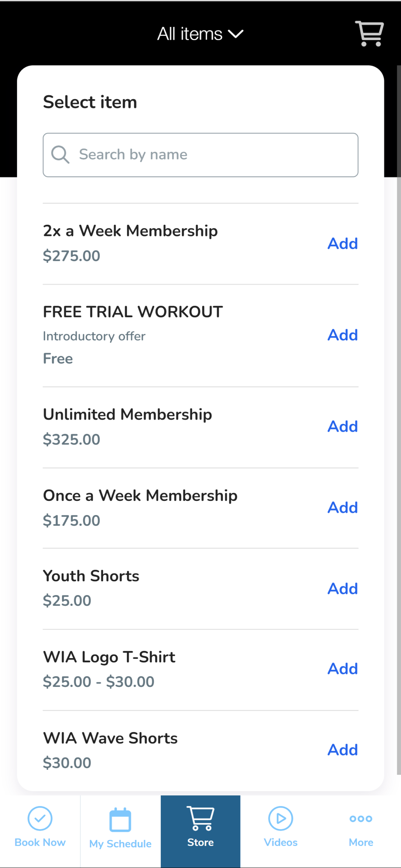This screenshot has width=401, height=868.
Task: Add Youth Shorts to cart
Action: pos(343,588)
